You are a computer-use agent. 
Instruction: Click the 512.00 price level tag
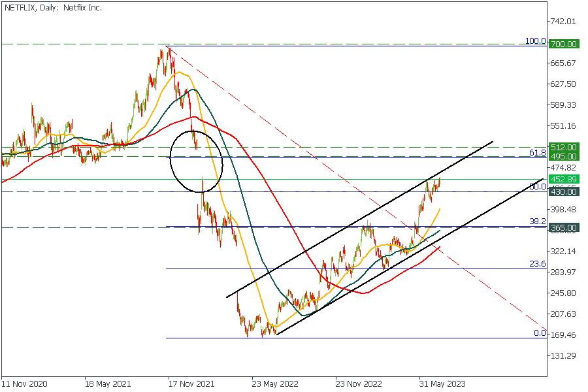563,147
